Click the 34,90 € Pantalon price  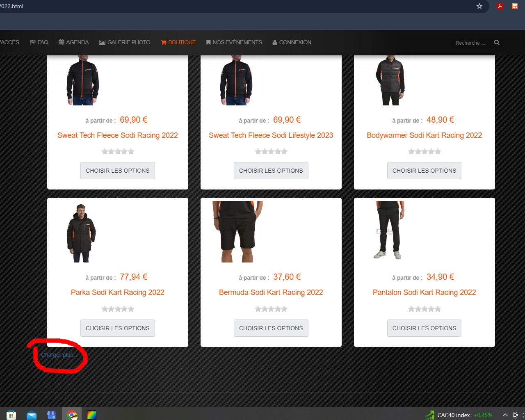tap(441, 277)
